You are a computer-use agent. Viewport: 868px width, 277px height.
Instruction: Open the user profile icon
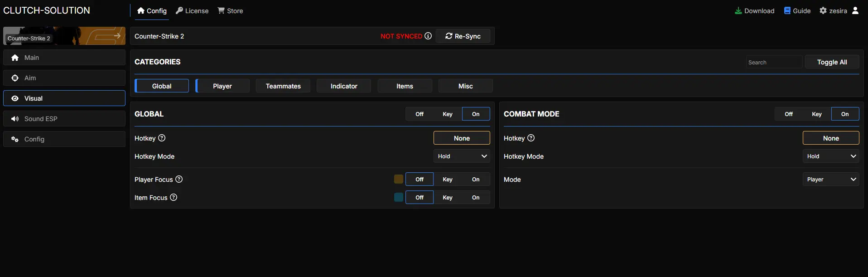coord(855,10)
